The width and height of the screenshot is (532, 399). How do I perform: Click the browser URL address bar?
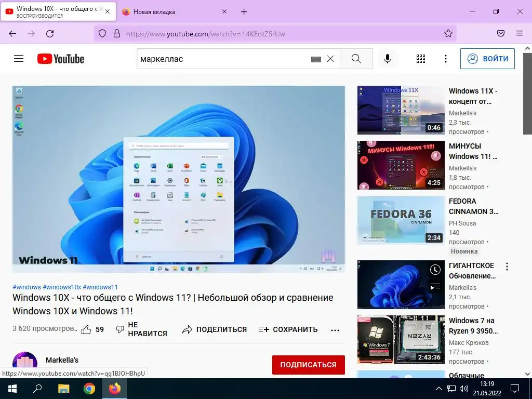(x=275, y=34)
